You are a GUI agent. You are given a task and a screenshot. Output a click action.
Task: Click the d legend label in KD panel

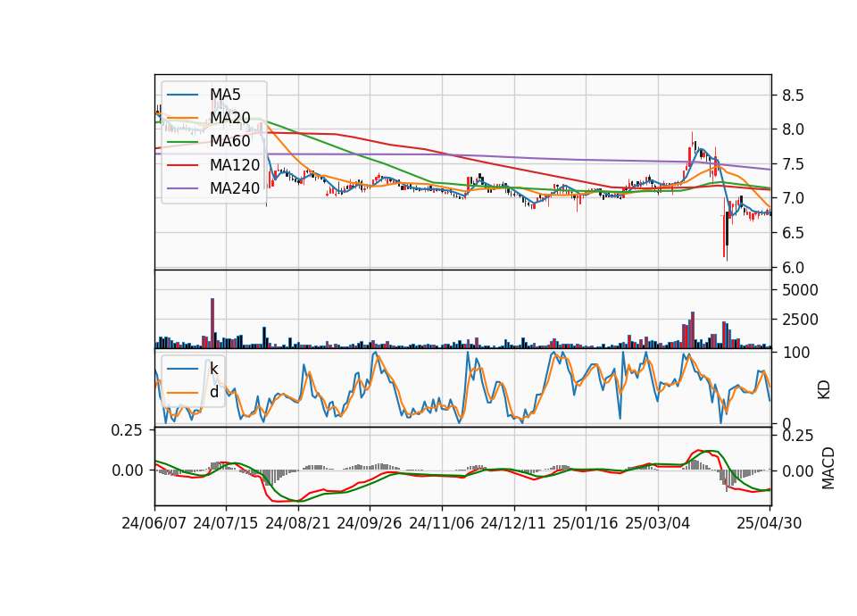[214, 392]
